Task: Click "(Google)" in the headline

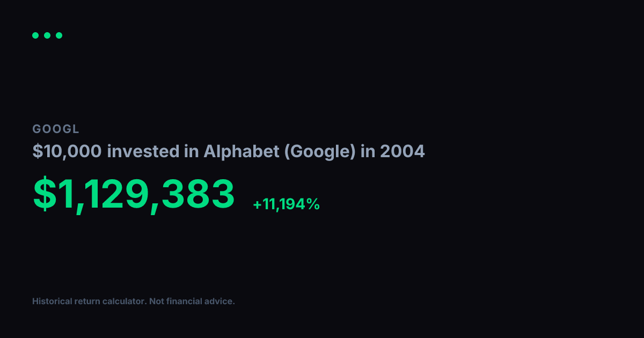Action: 319,152
